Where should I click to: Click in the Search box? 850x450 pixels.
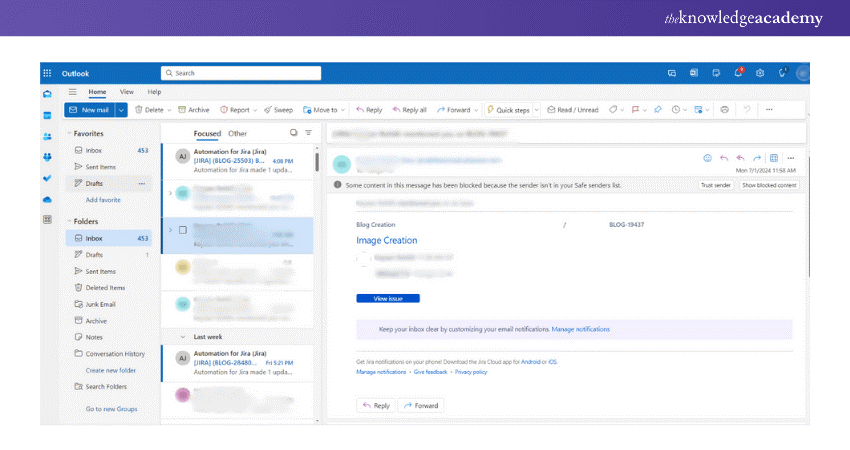tap(240, 73)
